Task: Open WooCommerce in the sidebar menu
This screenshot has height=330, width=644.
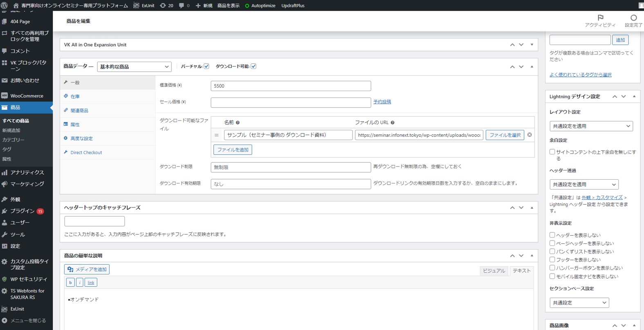Action: pos(27,96)
